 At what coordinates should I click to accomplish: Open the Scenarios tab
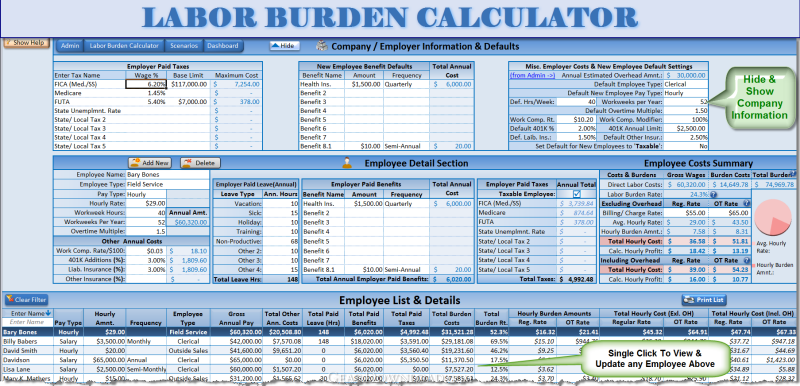point(184,46)
